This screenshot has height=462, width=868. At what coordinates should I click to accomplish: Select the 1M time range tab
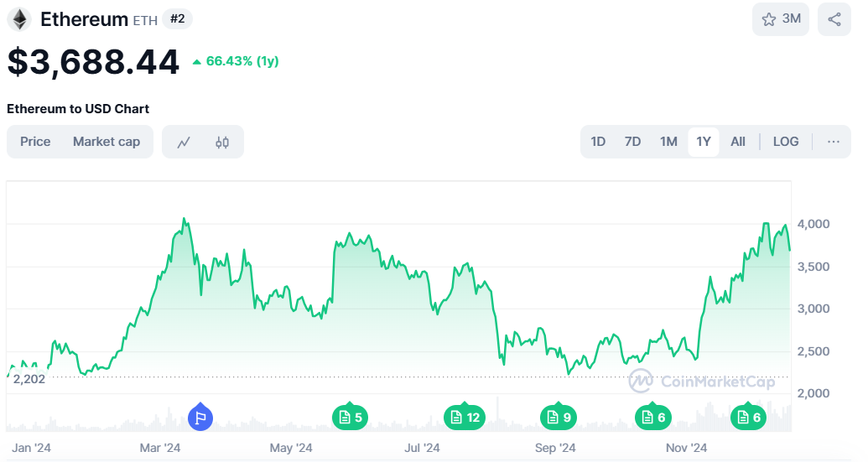pos(668,142)
